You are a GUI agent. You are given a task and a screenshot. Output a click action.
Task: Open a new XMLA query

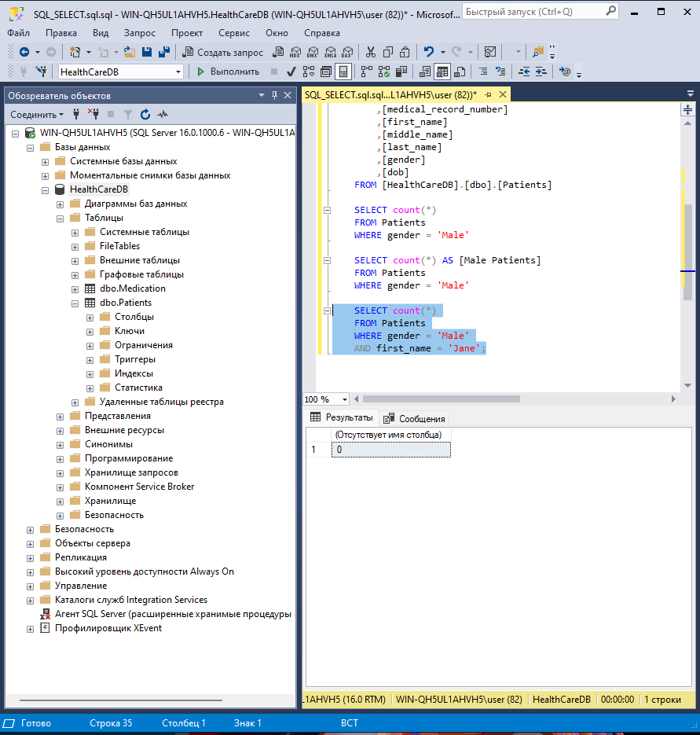[330, 52]
